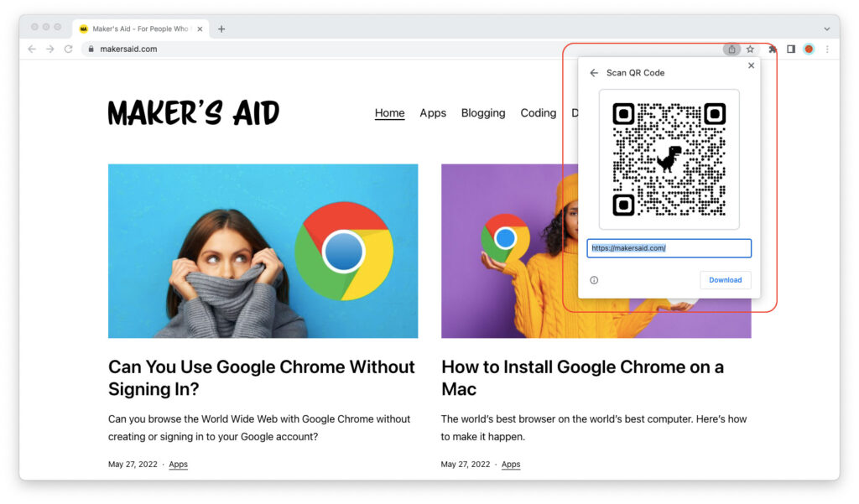Open the Blogging navigation link
This screenshot has width=859, height=504.
[x=483, y=113]
